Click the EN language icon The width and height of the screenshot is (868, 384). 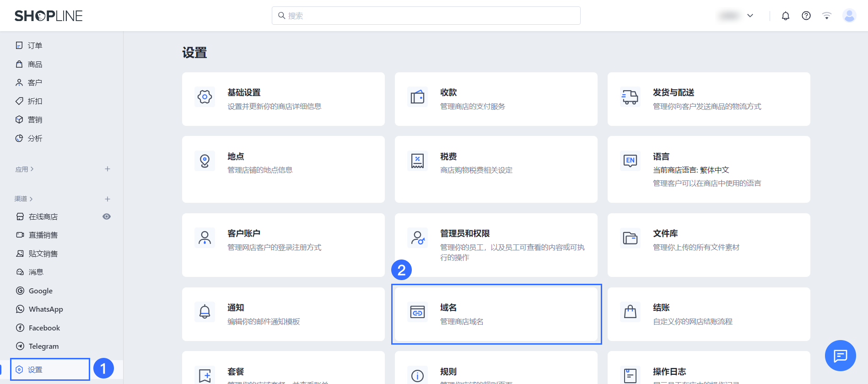630,161
